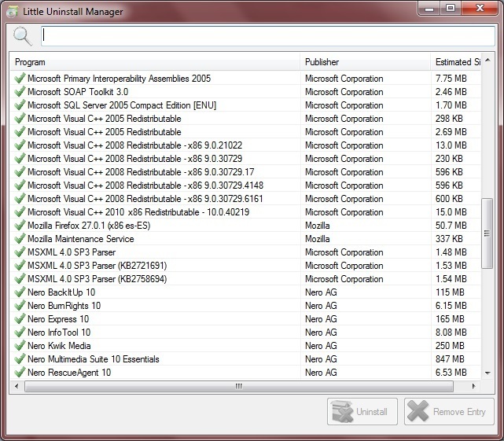Click checkmark icon beside Nero RescueAgent 10
The height and width of the screenshot is (441, 504).
(20, 373)
